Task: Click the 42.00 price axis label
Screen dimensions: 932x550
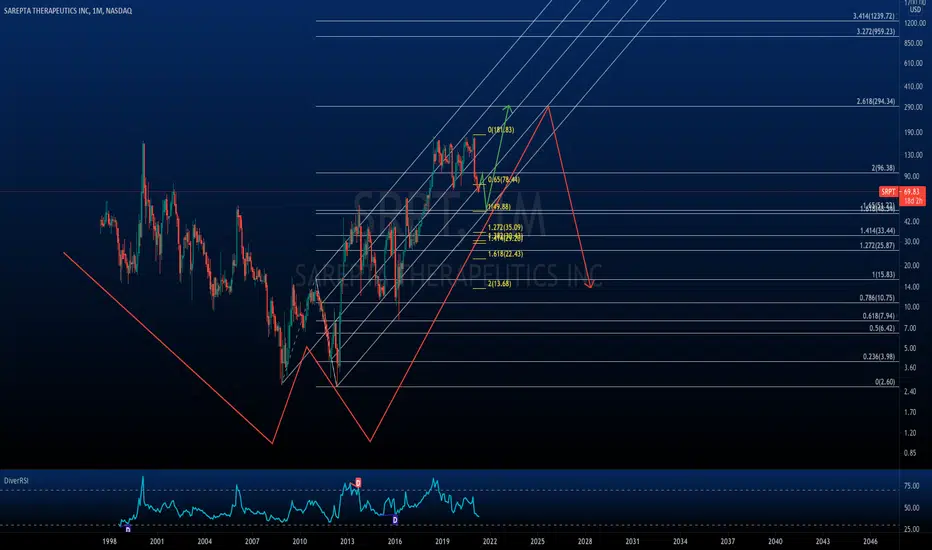Action: [912, 221]
